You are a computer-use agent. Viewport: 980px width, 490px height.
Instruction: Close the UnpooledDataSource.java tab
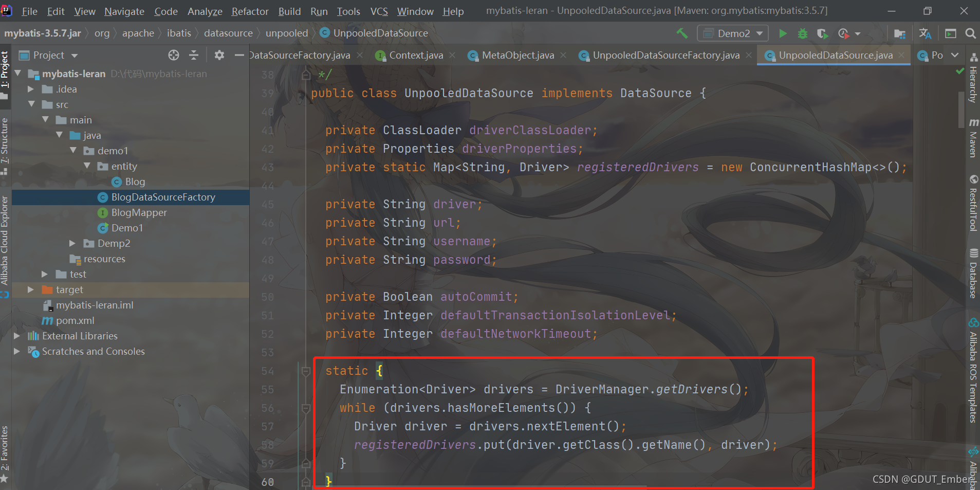(901, 55)
